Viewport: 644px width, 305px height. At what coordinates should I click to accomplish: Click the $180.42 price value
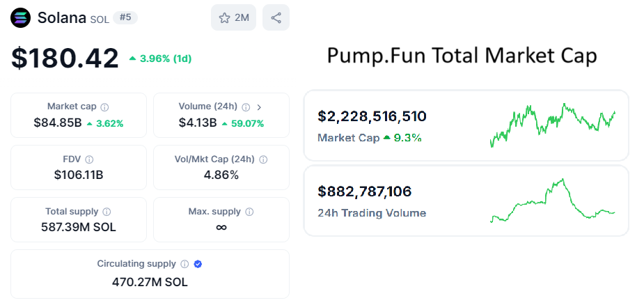65,58
